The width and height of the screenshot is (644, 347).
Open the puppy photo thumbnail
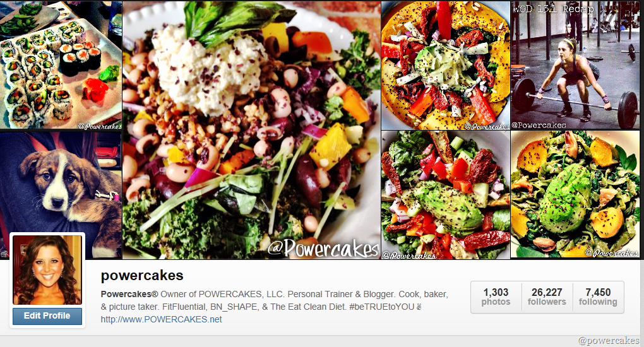(61, 195)
